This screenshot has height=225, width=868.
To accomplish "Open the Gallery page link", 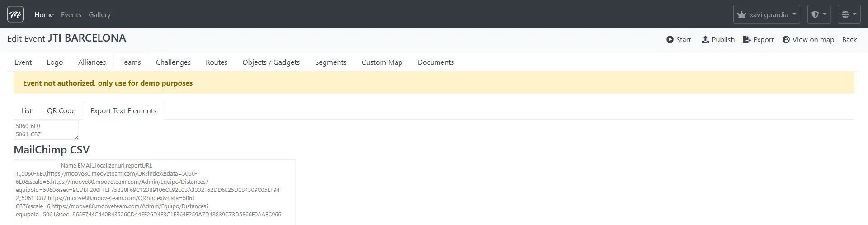I will pyautogui.click(x=99, y=14).
